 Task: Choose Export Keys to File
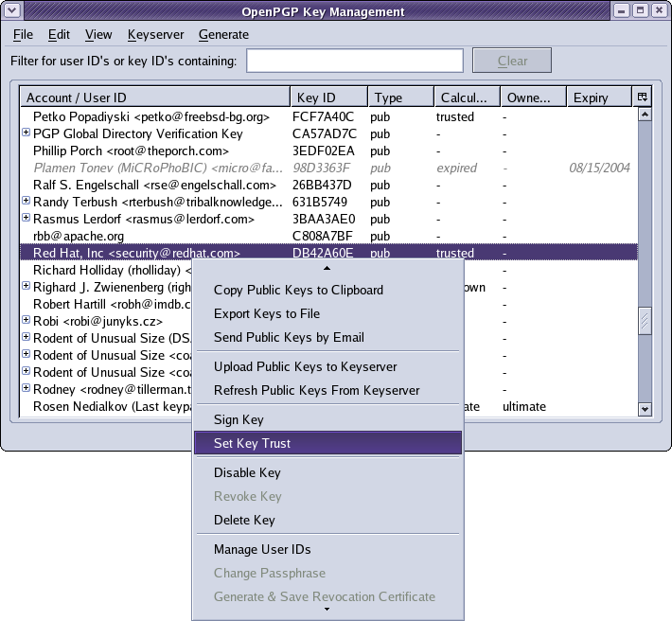click(327, 313)
